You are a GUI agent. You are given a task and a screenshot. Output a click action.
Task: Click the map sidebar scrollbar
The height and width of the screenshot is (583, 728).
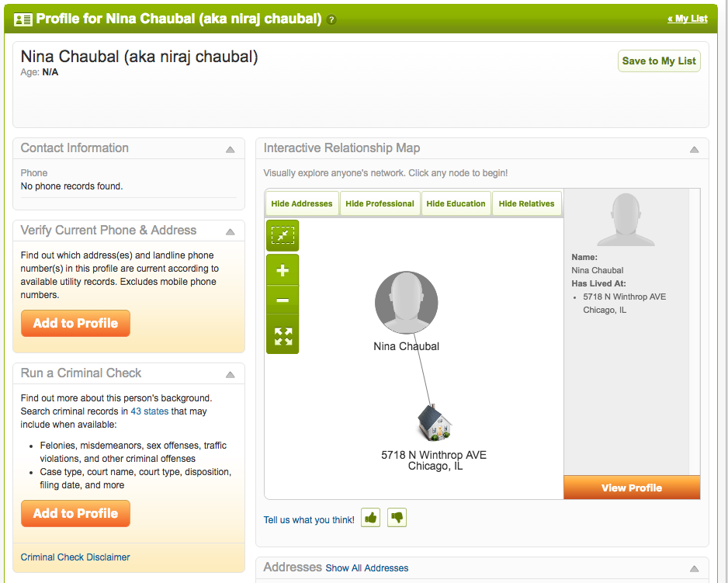click(695, 332)
